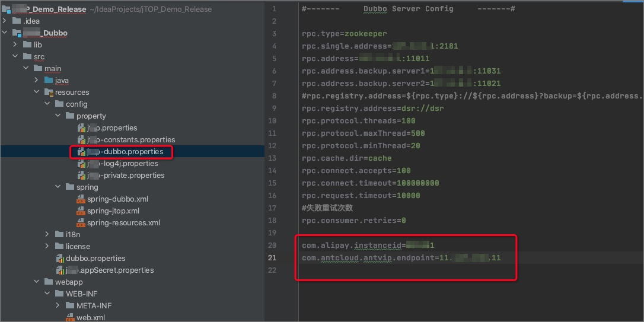Click the spring-dubbo.xml file icon
The height and width of the screenshot is (322, 644).
81,199
